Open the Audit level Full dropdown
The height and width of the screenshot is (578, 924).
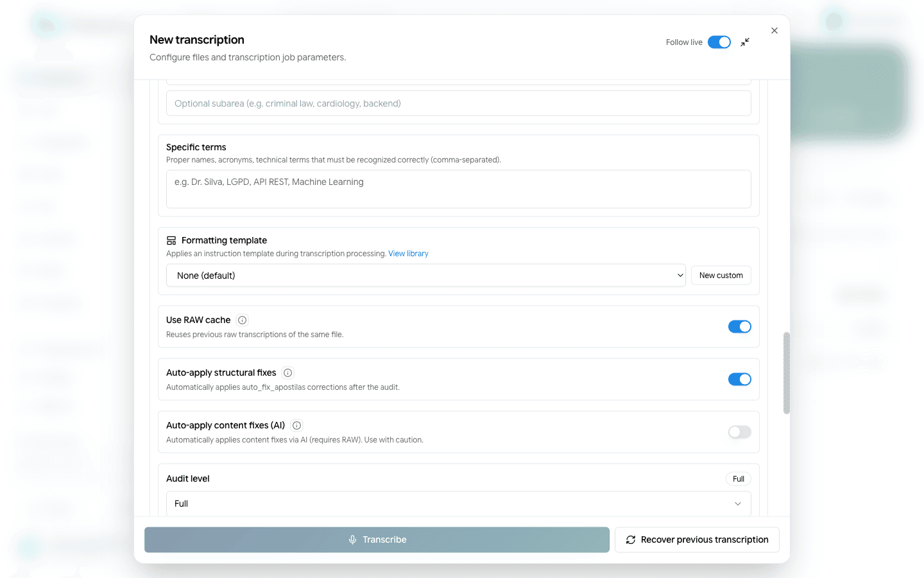(x=458, y=504)
